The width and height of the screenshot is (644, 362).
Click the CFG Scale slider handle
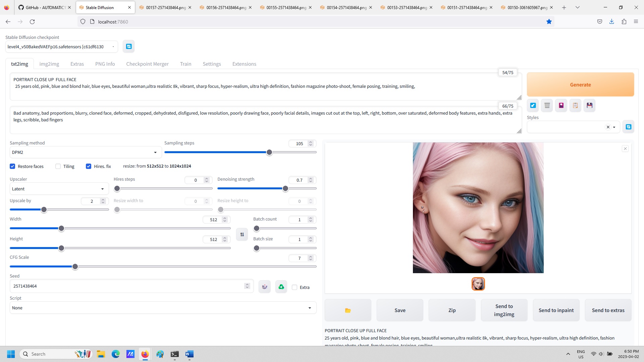pyautogui.click(x=75, y=266)
